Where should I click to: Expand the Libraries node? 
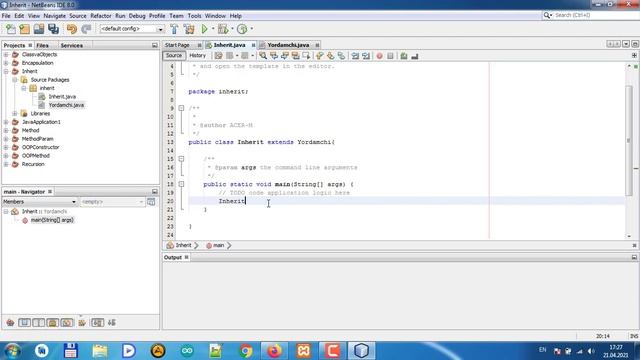(x=15, y=113)
